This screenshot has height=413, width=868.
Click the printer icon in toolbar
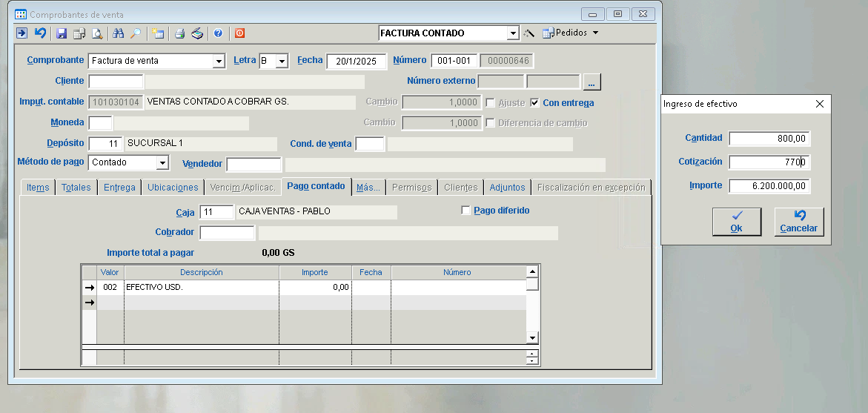click(179, 33)
